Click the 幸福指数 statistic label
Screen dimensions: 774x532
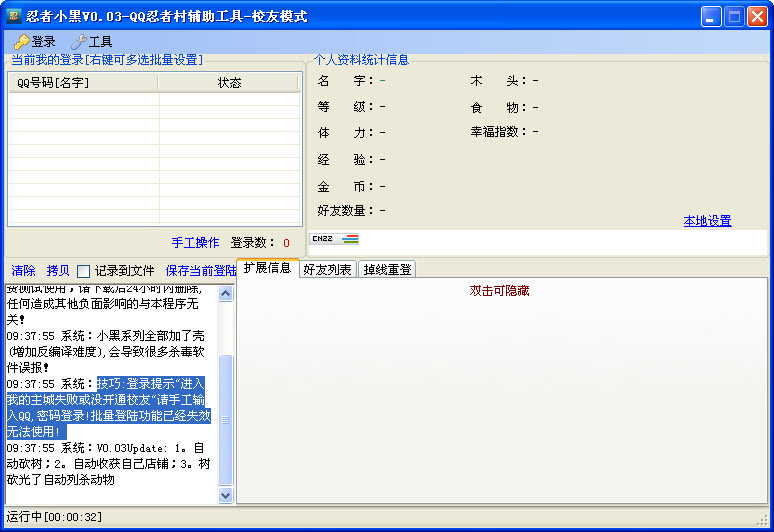498,132
